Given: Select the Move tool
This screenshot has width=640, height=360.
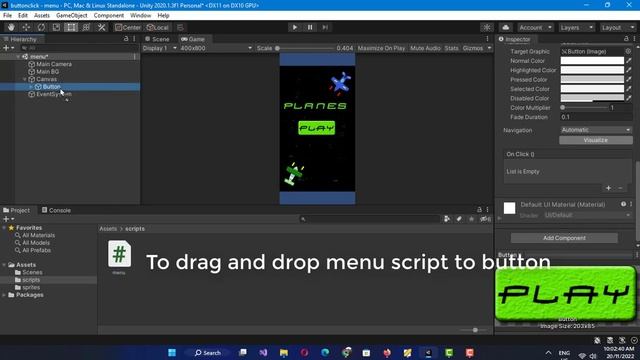Looking at the screenshot, I should point(26,27).
